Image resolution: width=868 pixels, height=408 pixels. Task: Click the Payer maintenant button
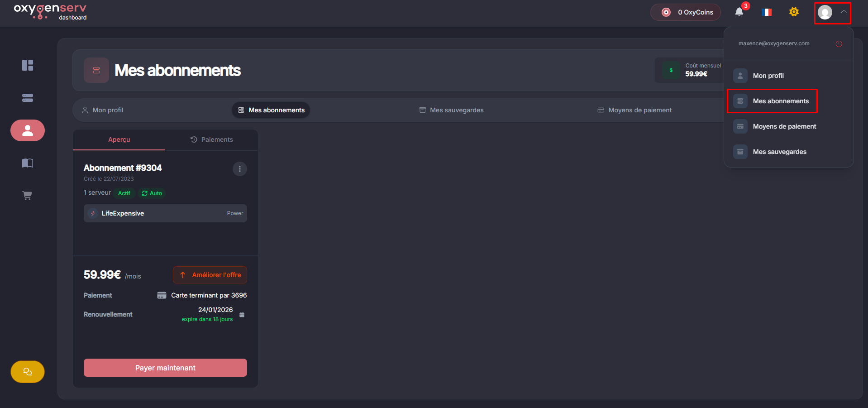pos(165,368)
